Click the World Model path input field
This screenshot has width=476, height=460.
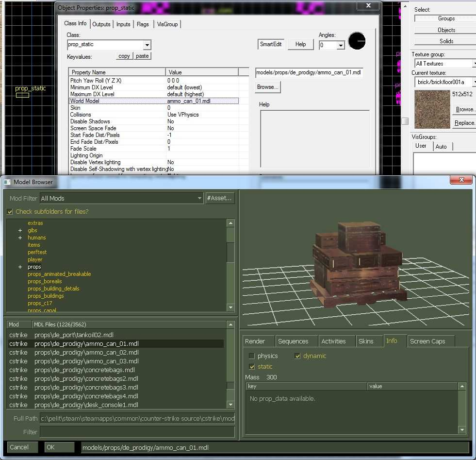[x=309, y=72]
